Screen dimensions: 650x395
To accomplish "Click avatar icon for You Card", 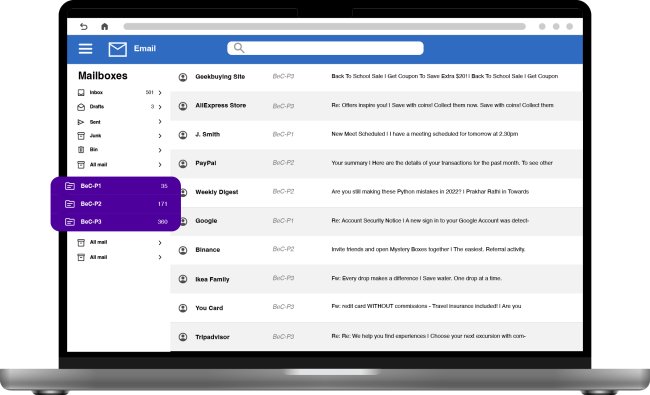I will pos(183,308).
